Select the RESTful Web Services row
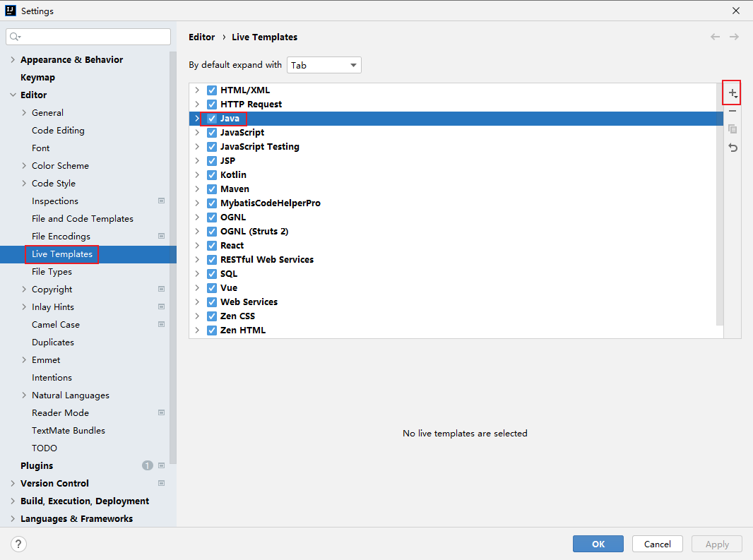 coord(456,260)
